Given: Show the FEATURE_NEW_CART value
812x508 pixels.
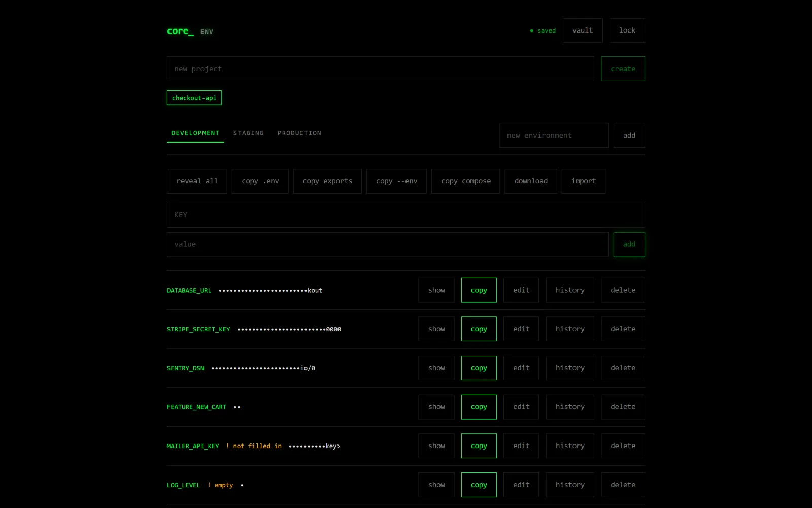Looking at the screenshot, I should pyautogui.click(x=436, y=407).
